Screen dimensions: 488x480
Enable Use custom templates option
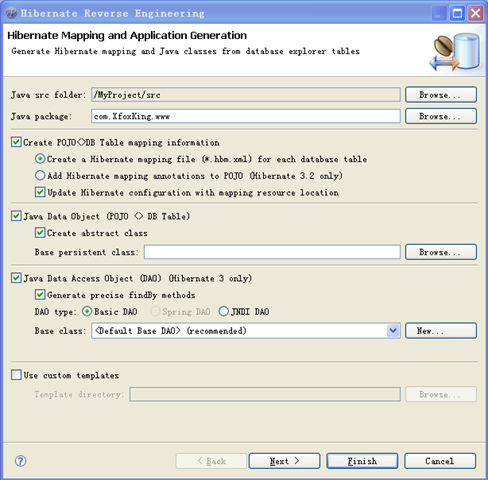click(16, 375)
